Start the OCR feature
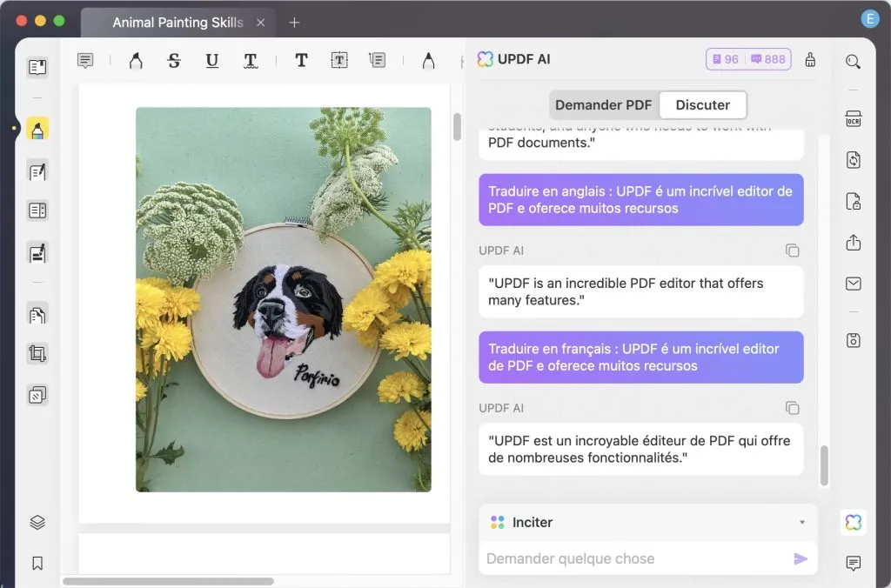The height and width of the screenshot is (588, 891). tap(854, 117)
